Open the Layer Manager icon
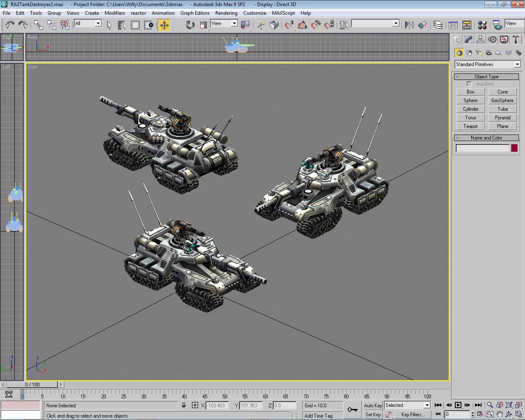Viewport: 525px width, 420px height. 438,25
